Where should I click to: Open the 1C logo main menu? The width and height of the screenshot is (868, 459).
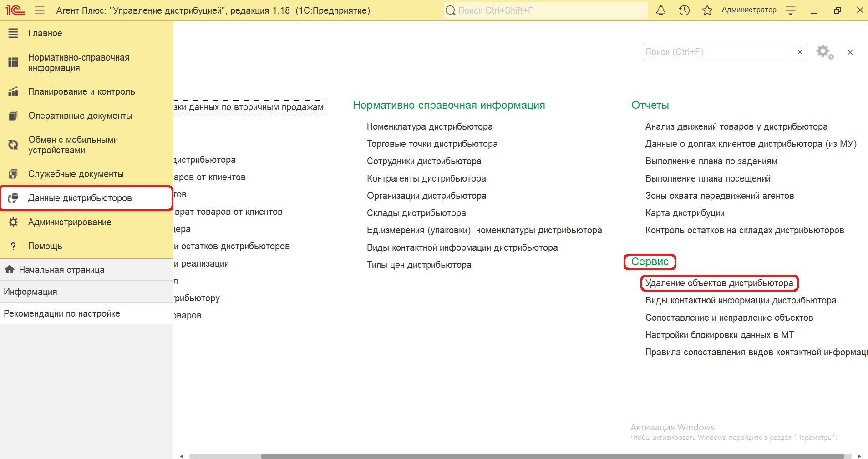pos(15,10)
